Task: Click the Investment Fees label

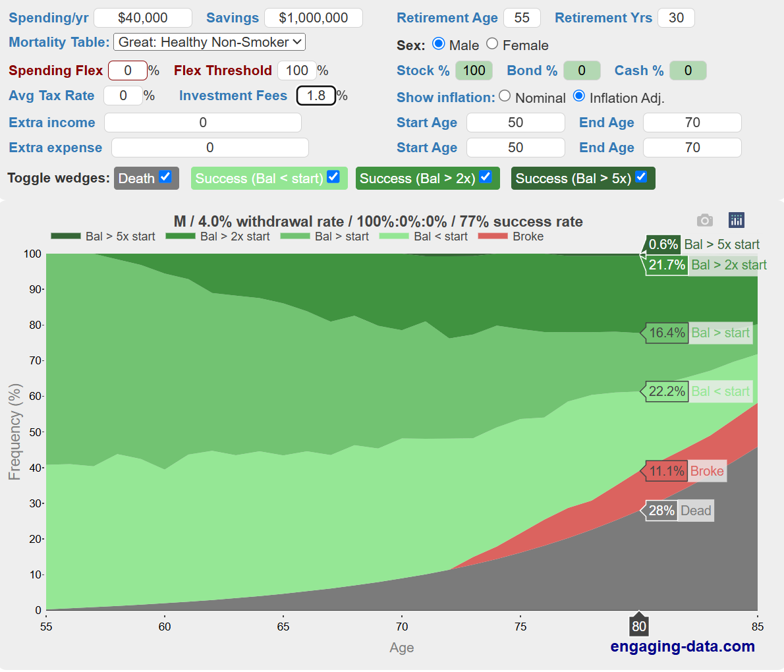Action: pos(233,96)
